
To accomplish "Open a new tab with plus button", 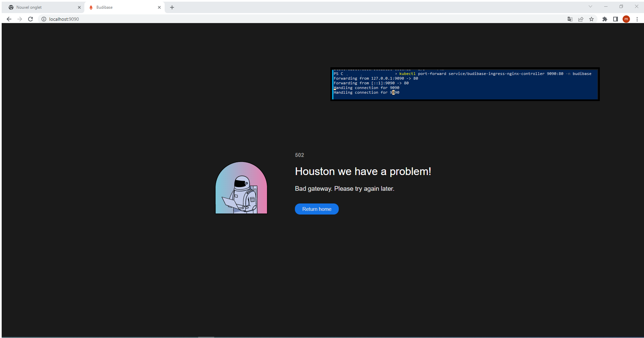I will point(172,7).
